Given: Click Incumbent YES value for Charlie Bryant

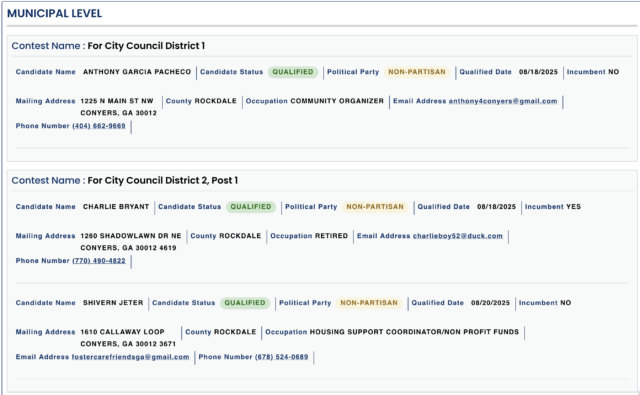Looking at the screenshot, I should click(573, 206).
